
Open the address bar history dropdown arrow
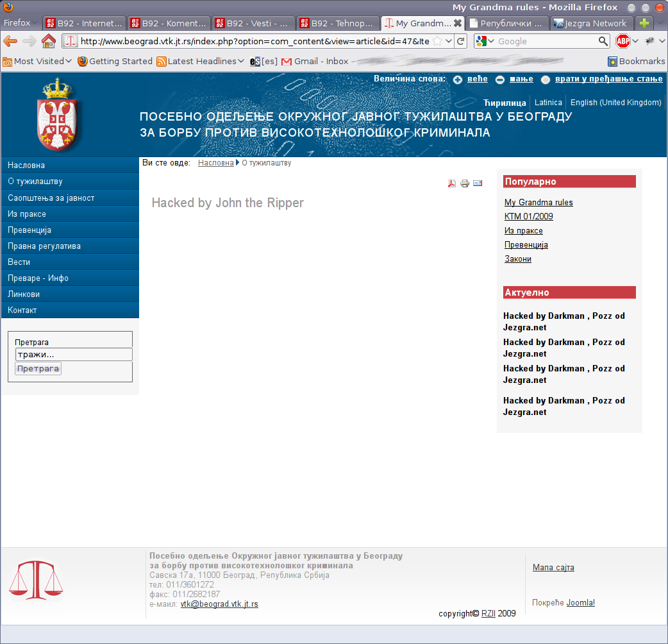coord(449,41)
